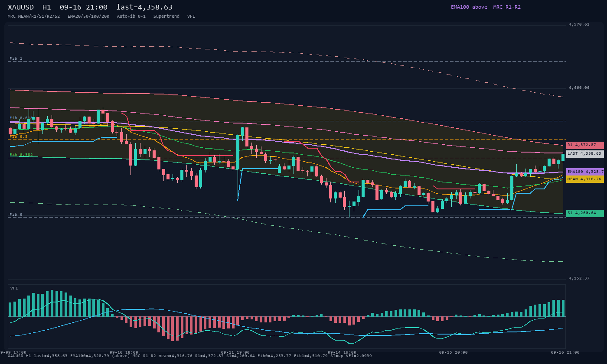Viewport: 607px width, 364px height.
Task: Click the 09-15 20:00 time axis label
Action: click(x=454, y=352)
